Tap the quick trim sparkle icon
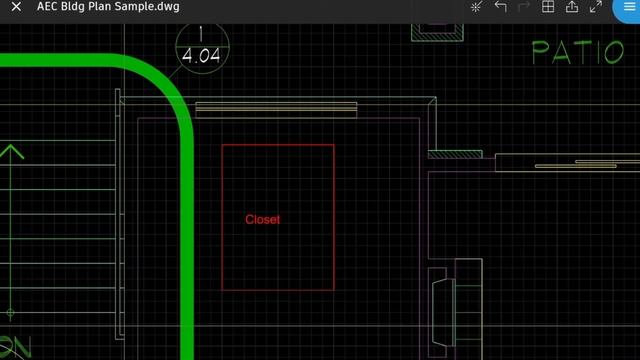The width and height of the screenshot is (640, 360). [x=476, y=7]
